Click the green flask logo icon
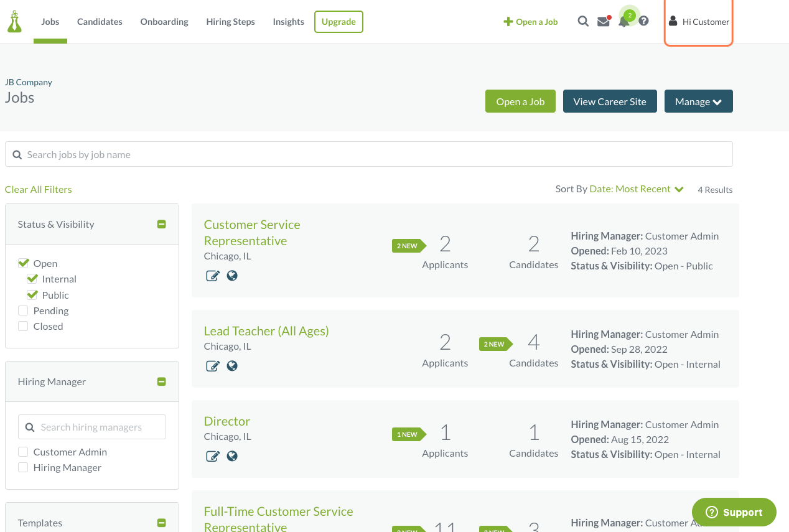This screenshot has height=532, width=789. (x=14, y=22)
